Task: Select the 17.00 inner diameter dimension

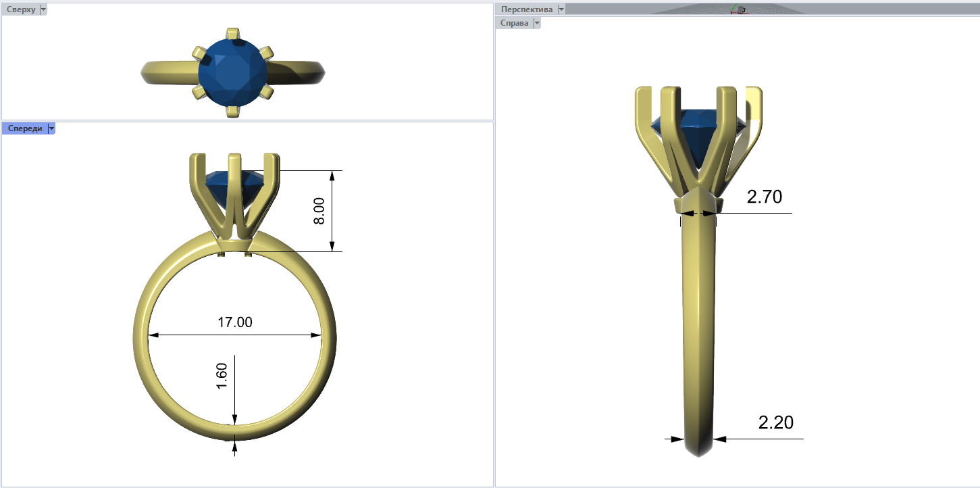Action: click(x=234, y=322)
